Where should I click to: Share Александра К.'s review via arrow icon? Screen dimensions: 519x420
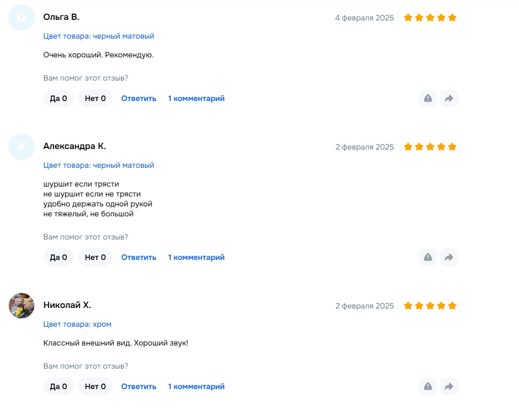click(x=449, y=257)
